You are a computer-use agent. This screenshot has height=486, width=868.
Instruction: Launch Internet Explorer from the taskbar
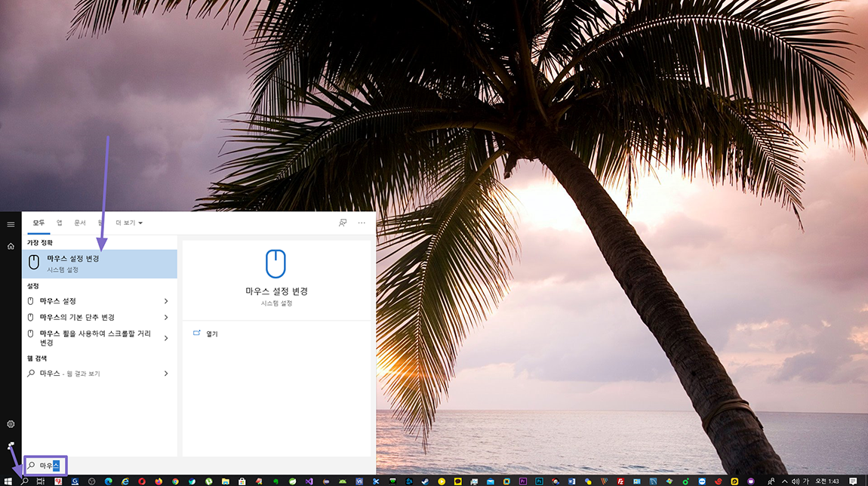[x=125, y=481]
